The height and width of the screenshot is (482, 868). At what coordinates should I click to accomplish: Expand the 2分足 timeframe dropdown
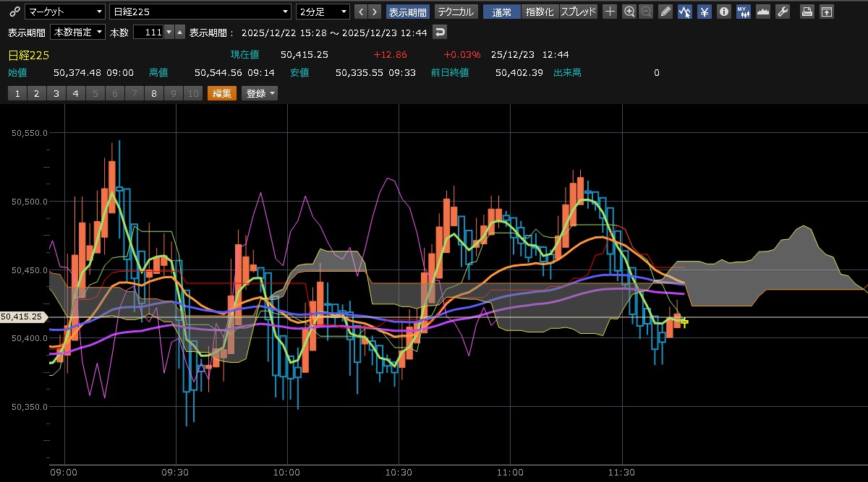[323, 12]
